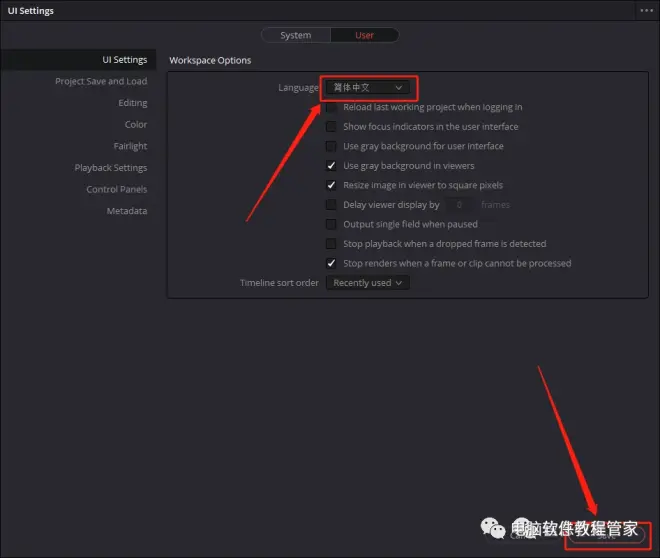
Task: Click the Cancel button
Action: 522,536
